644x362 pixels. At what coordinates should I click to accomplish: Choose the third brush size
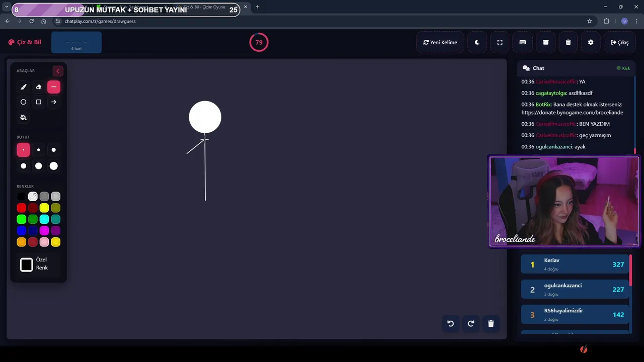(x=54, y=150)
